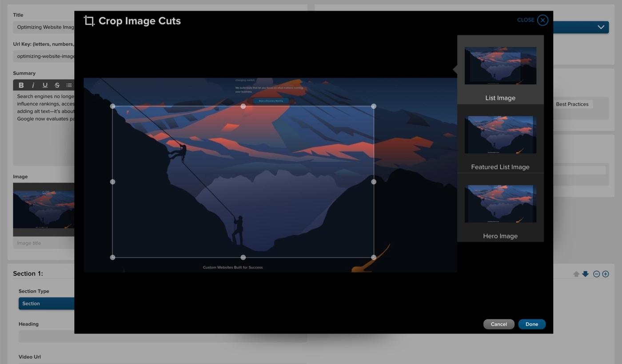Click the bottom-right crop corner handle
Image resolution: width=622 pixels, height=364 pixels.
tap(374, 257)
